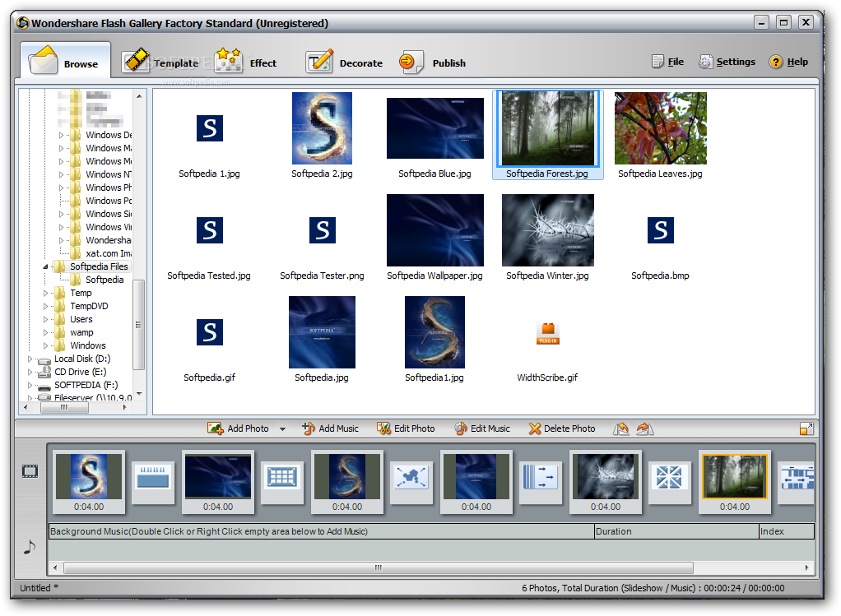The height and width of the screenshot is (616, 841).
Task: Click the expand storyboard panel icon
Action: [806, 428]
